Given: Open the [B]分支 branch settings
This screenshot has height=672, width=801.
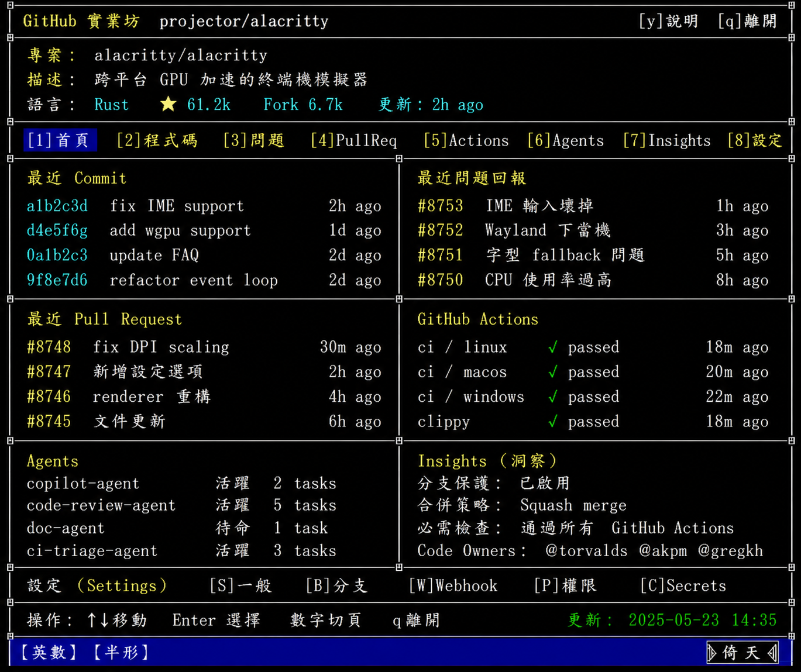Looking at the screenshot, I should click(336, 585).
